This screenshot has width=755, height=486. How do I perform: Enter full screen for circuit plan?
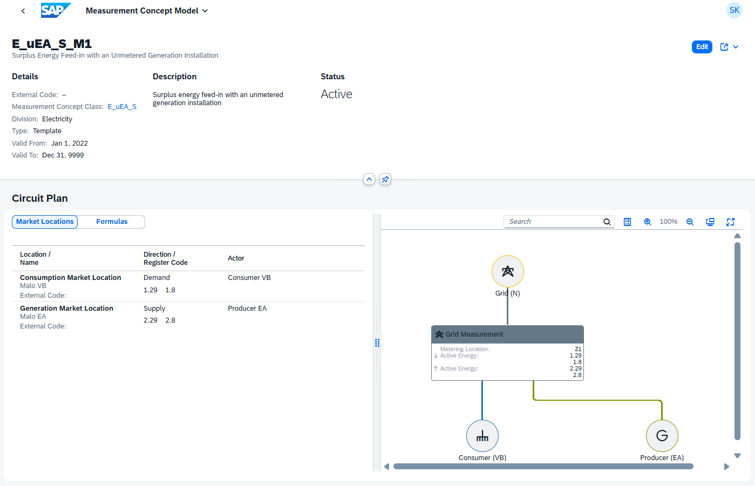click(730, 222)
